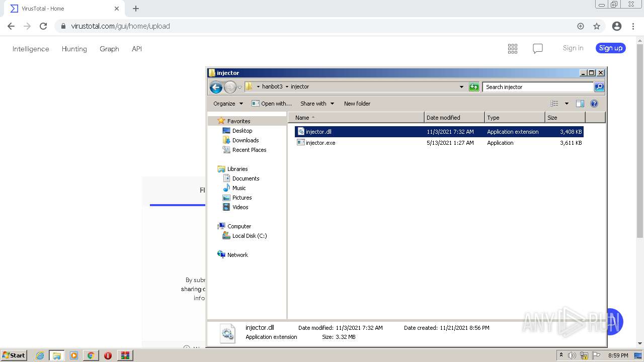Click Open with... button
The width and height of the screenshot is (644, 362).
[x=272, y=104]
